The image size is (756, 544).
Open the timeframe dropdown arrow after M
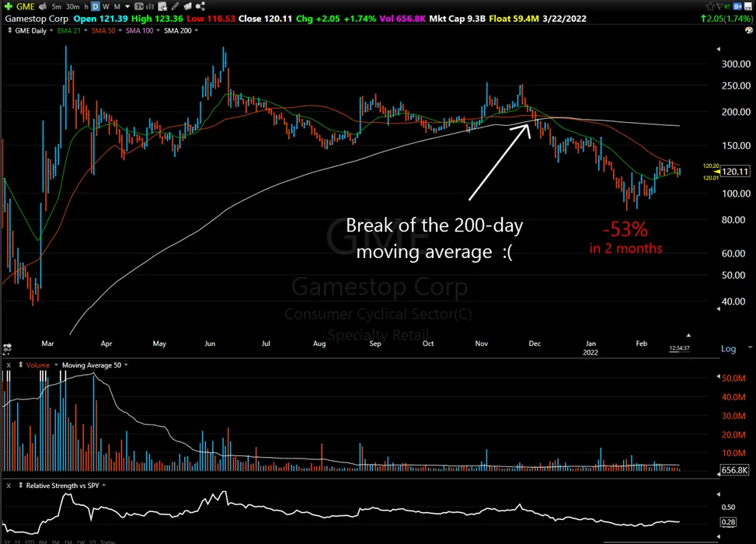point(127,7)
